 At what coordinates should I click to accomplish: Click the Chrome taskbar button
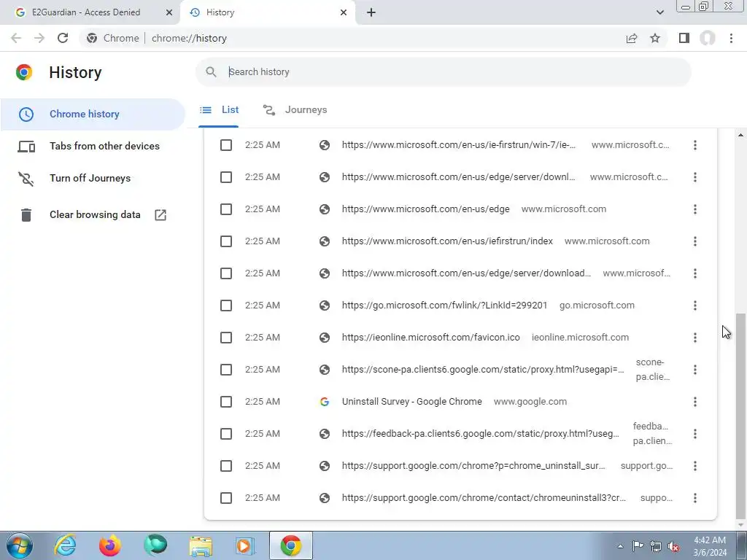(291, 545)
